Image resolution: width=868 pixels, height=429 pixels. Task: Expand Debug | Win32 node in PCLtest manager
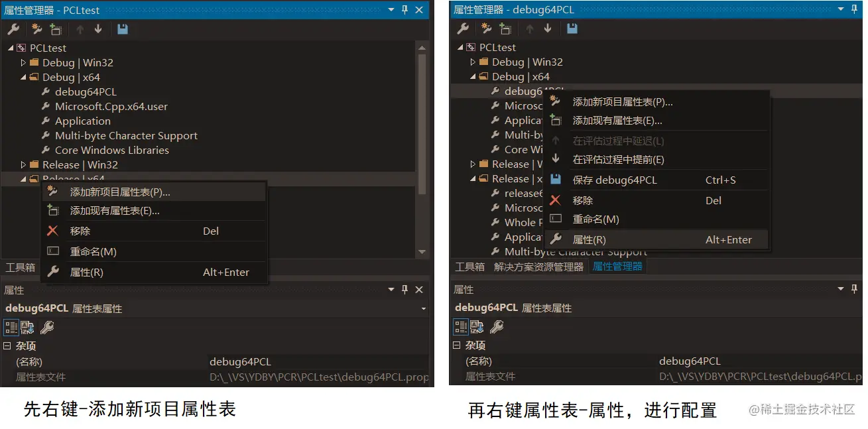[23, 62]
